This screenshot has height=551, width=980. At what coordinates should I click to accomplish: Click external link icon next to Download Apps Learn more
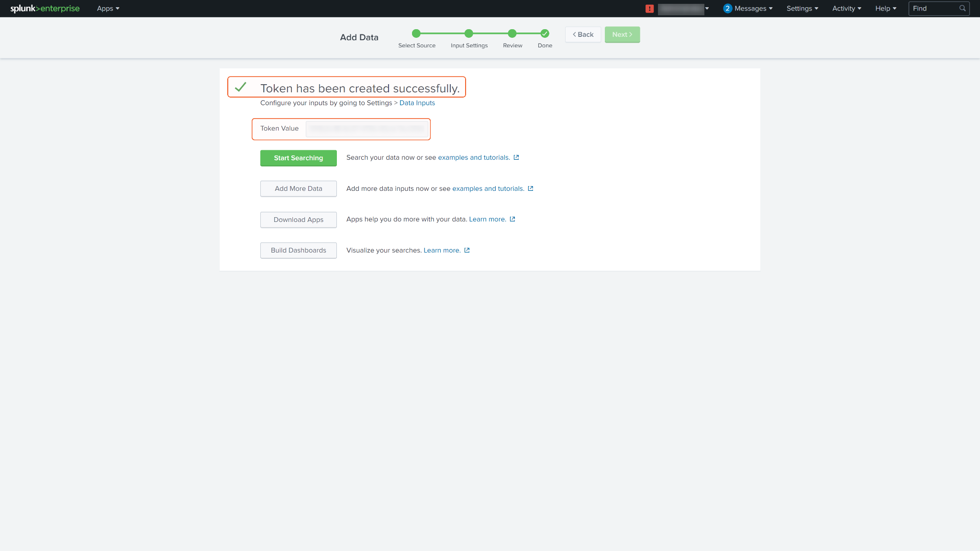[x=512, y=219]
